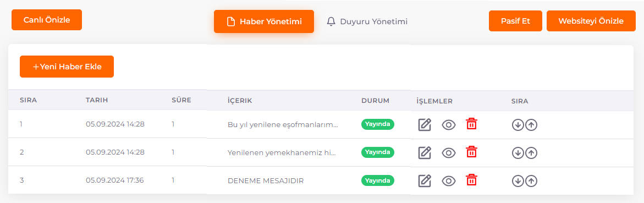644x203 pixels.
Task: Edit the news item in row 1
Action: pos(425,124)
